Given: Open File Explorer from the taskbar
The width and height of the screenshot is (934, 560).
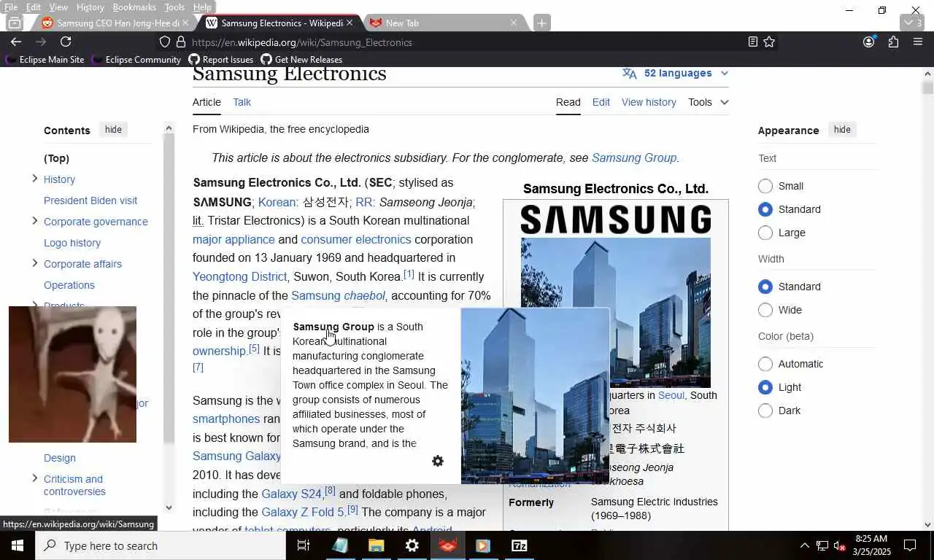Looking at the screenshot, I should (376, 545).
